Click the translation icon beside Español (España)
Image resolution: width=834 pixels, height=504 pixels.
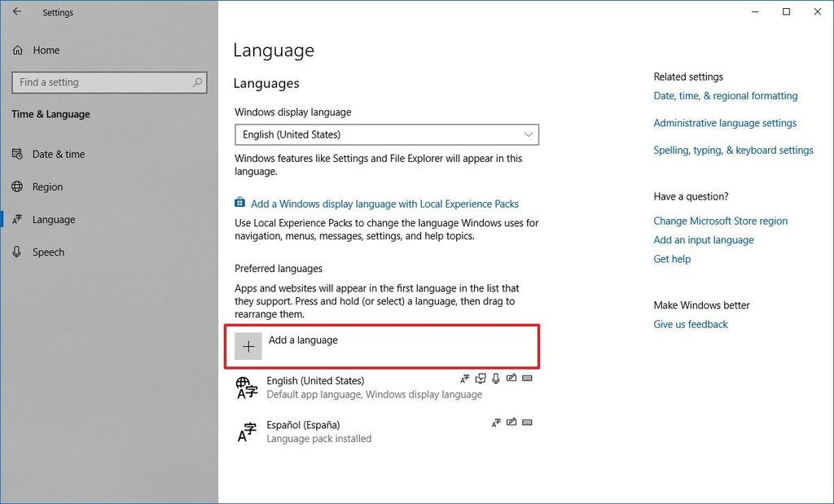(x=496, y=423)
